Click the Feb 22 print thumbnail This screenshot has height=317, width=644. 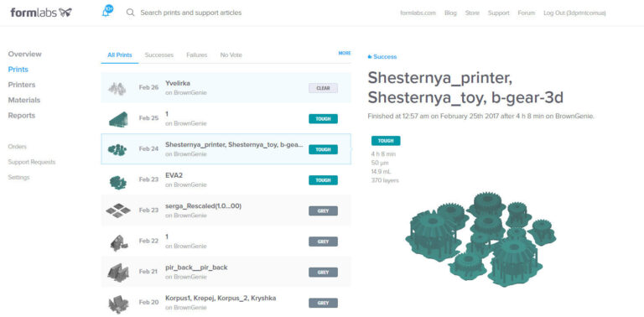(x=118, y=242)
